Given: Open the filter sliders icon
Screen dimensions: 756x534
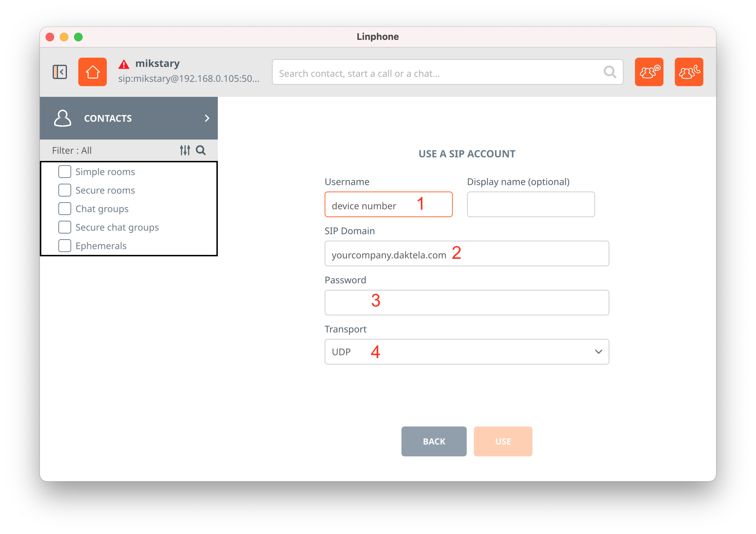Looking at the screenshot, I should point(185,150).
